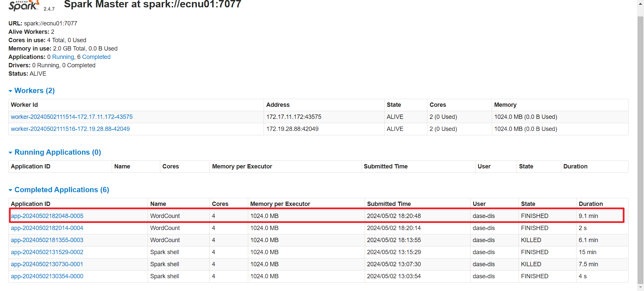Open app-20240502182014-0004 application link
Viewport: 644px width, 291px height.
[47, 228]
